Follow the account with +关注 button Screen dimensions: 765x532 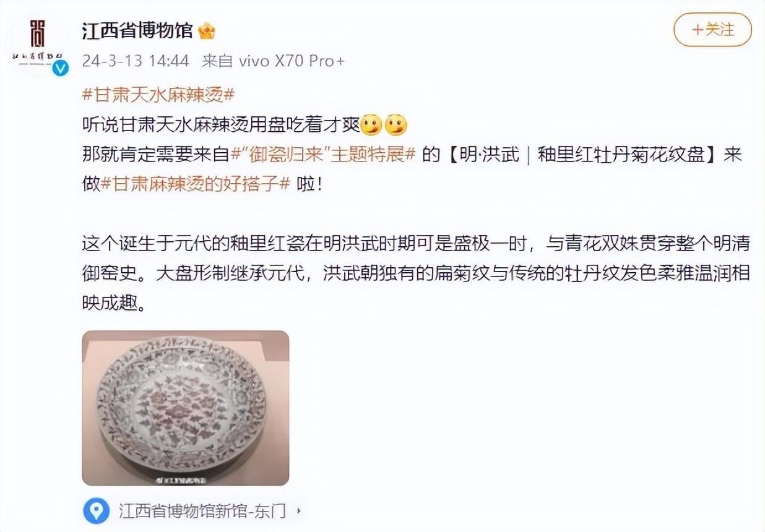712,29
